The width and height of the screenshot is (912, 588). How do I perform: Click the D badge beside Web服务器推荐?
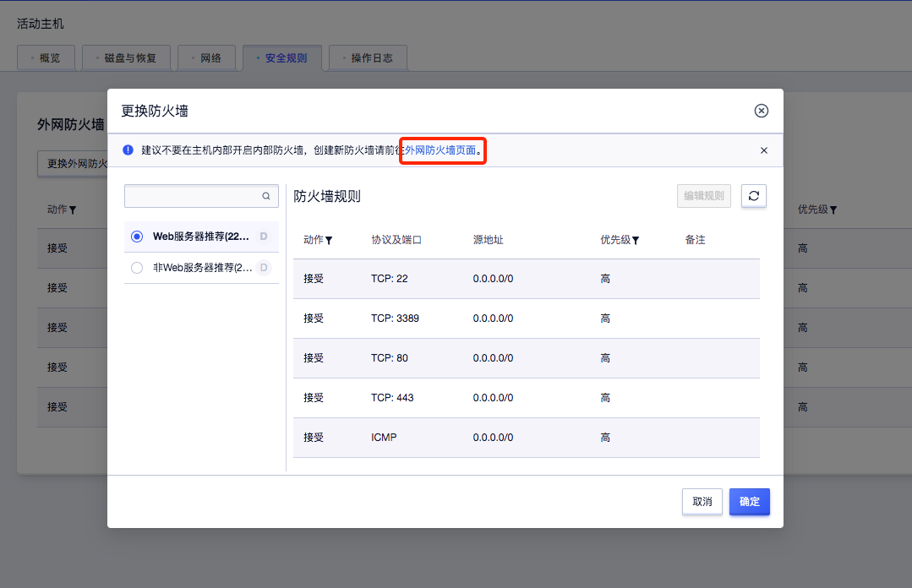coord(264,237)
